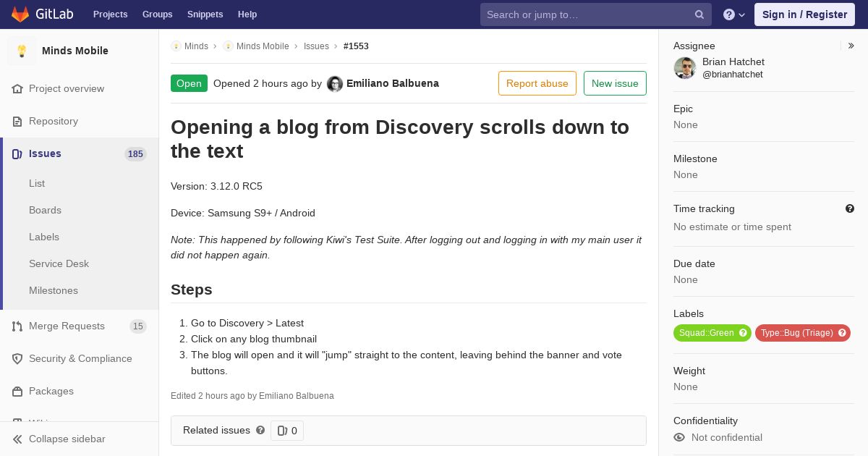Click the 185 issues count badge
This screenshot has width=868, height=456.
tap(135, 153)
